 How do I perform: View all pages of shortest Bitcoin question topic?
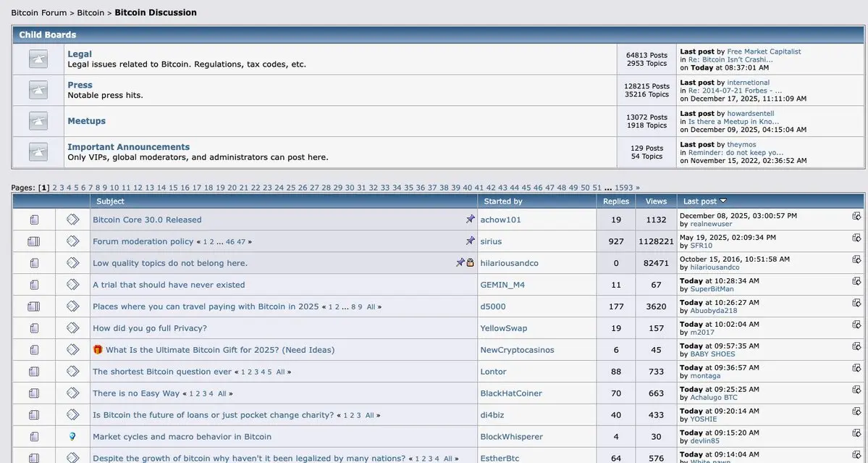coord(281,372)
